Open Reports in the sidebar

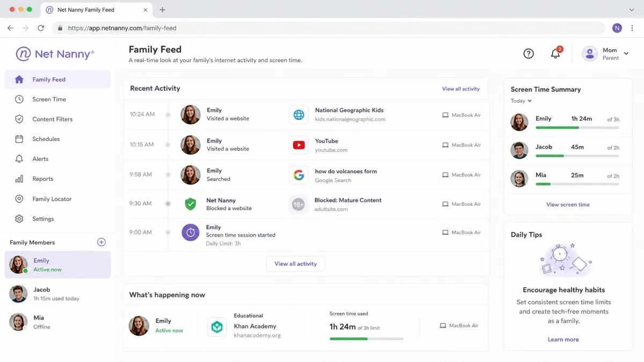point(57,179)
